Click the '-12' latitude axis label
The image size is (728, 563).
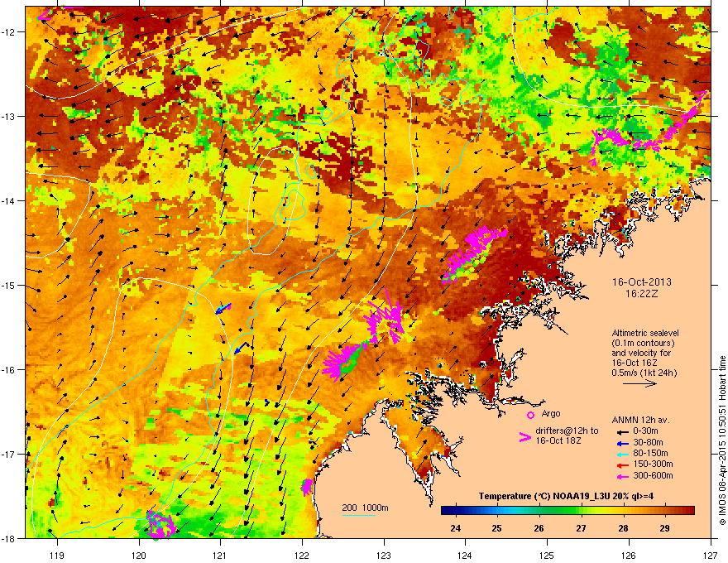(x=9, y=32)
